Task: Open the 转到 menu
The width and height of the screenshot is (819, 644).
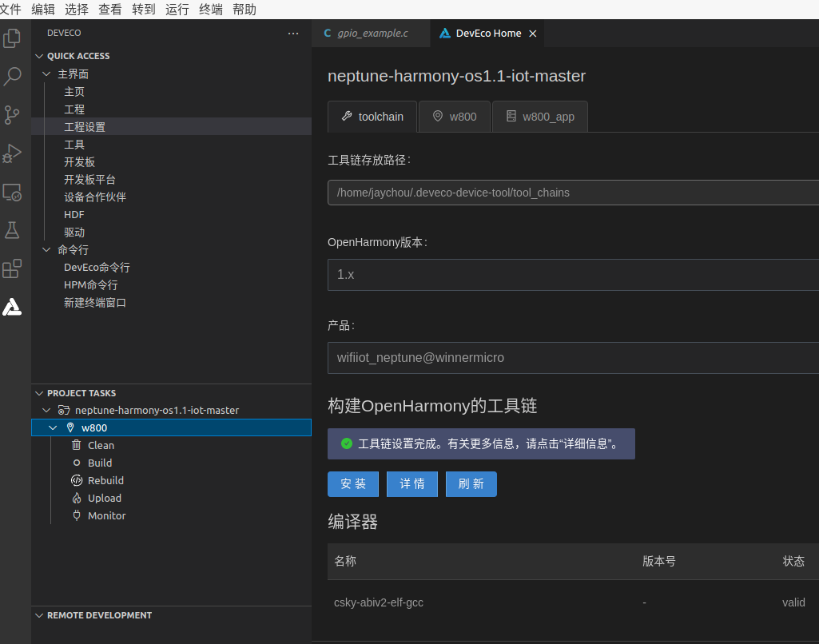Action: click(x=144, y=10)
